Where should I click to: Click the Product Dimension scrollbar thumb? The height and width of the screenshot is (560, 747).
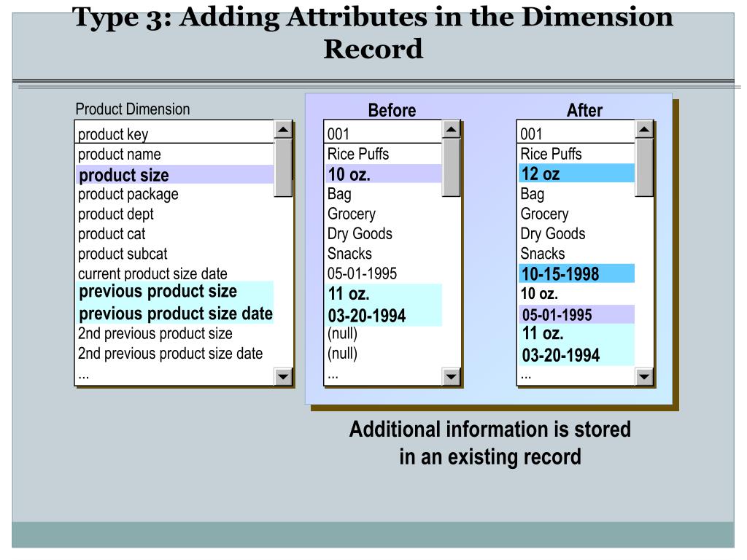click(284, 168)
